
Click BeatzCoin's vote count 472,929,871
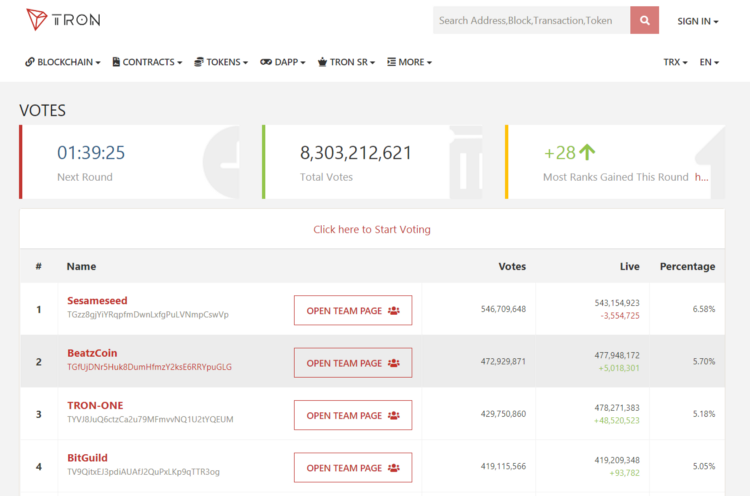coord(503,361)
